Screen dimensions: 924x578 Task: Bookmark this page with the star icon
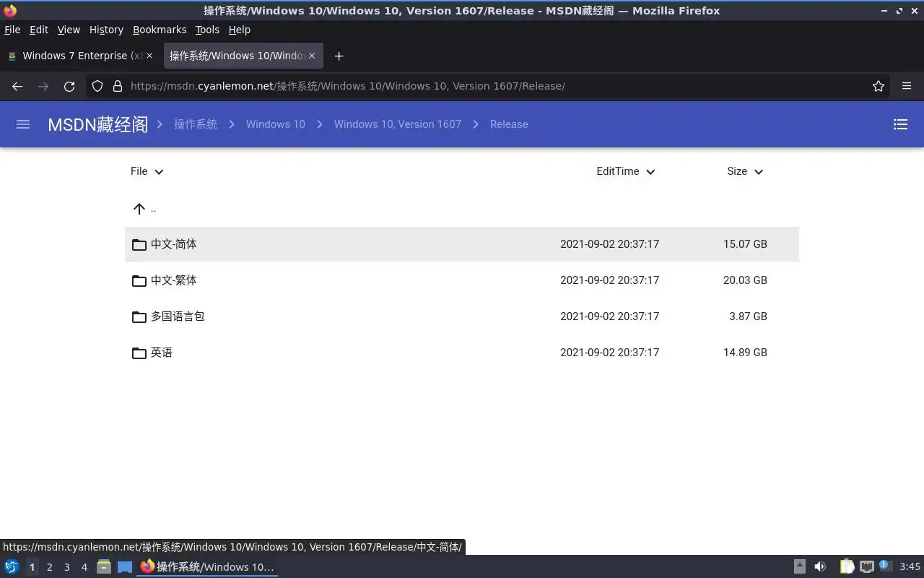pos(879,86)
